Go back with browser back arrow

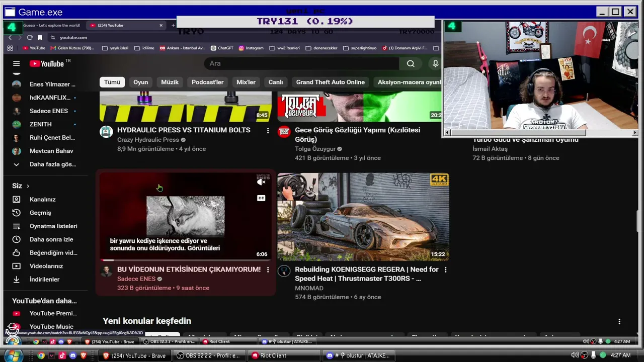10,37
